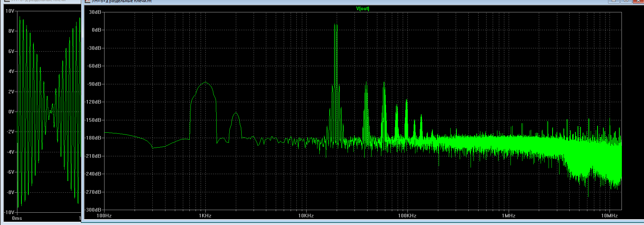Select the 6V label in waveform window
644x225 pixels.
[11, 51]
